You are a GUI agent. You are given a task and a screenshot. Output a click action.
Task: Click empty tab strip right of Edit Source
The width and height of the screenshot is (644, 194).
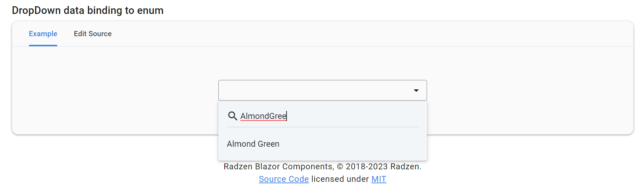click(x=348, y=34)
